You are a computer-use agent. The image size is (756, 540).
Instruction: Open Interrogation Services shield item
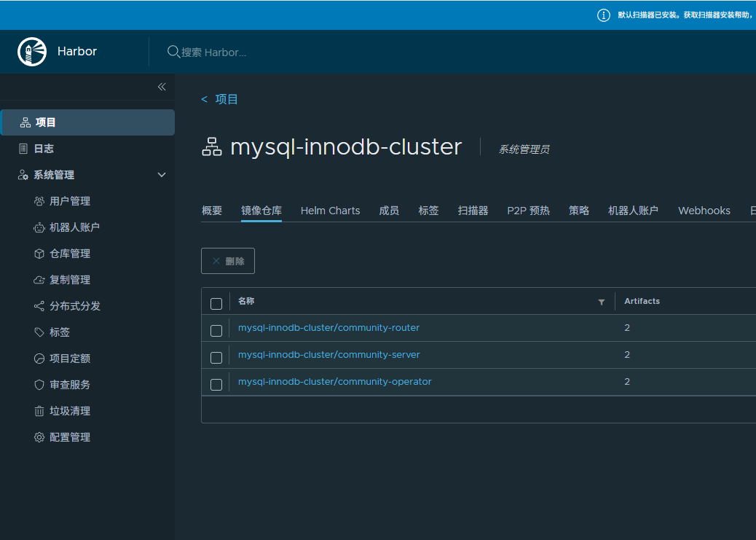pos(69,385)
